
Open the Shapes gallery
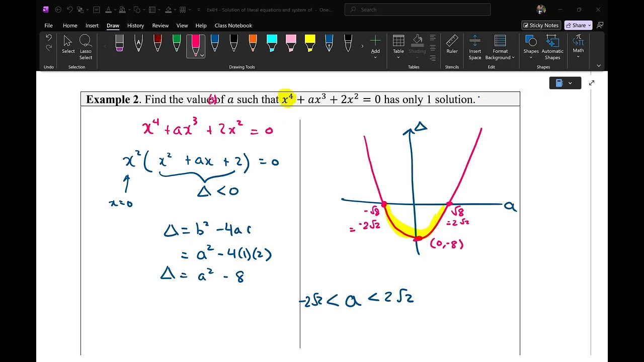point(531,47)
